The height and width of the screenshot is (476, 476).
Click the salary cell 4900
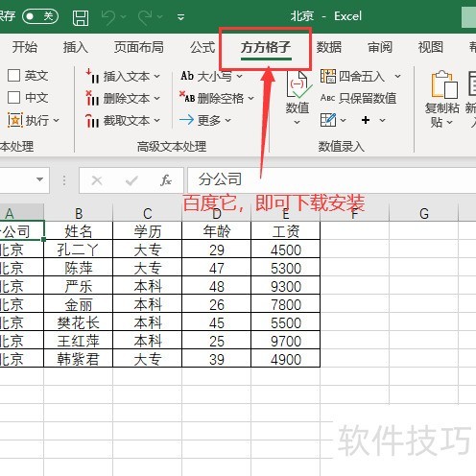[286, 359]
